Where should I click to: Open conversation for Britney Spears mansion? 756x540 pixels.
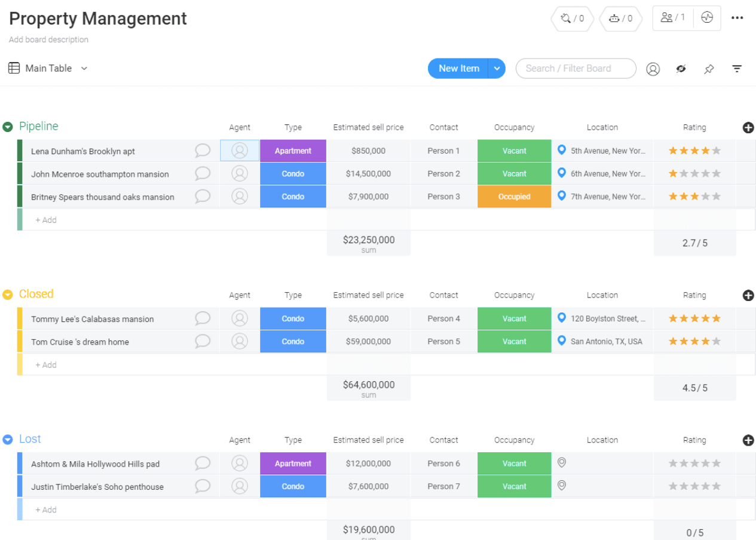(203, 197)
